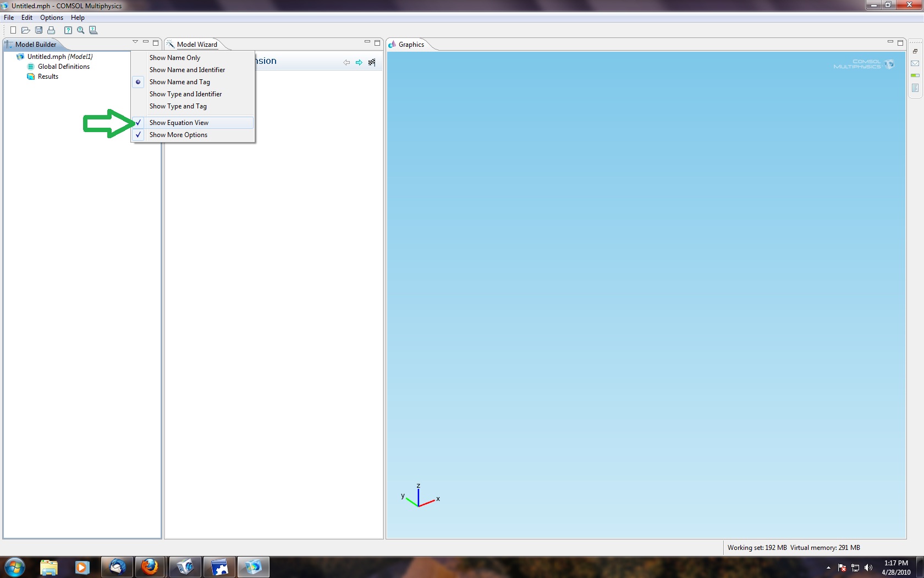Click the Save disk icon in toolbar
Screen dimensions: 924x578
pos(38,30)
